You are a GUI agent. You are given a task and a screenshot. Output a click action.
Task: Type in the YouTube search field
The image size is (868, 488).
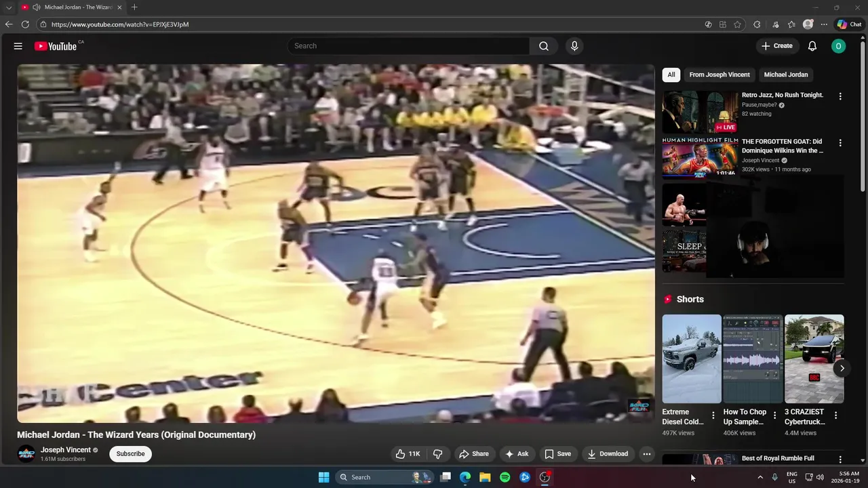(x=409, y=46)
